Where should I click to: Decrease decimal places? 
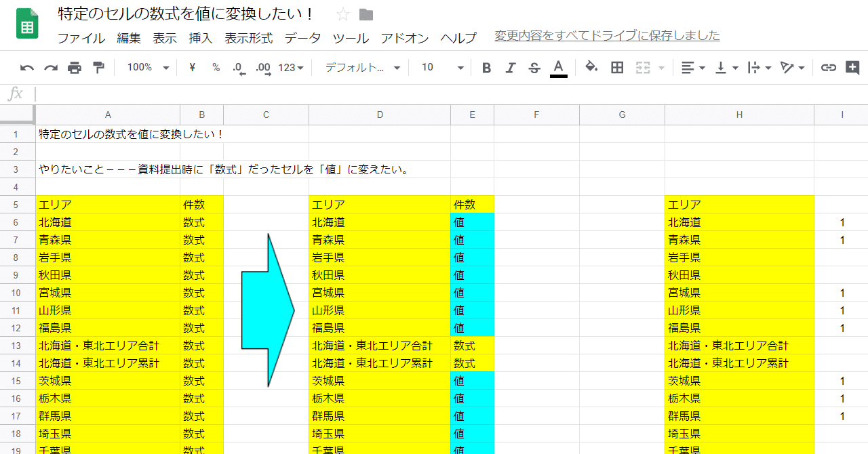(239, 67)
